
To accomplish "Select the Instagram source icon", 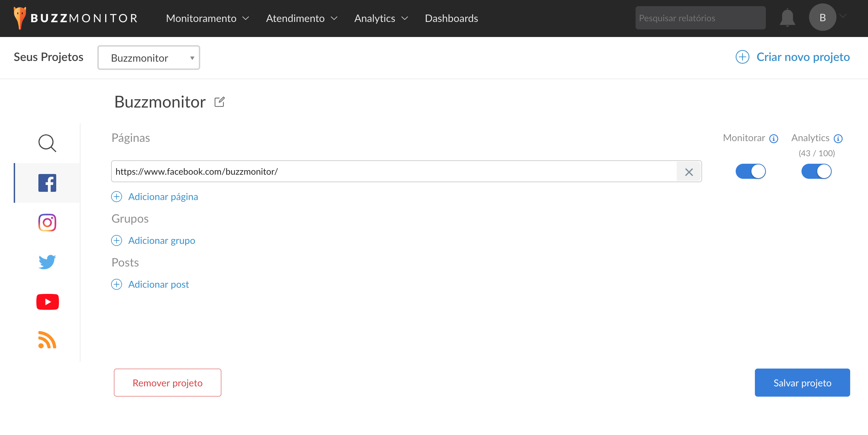I will pos(47,223).
